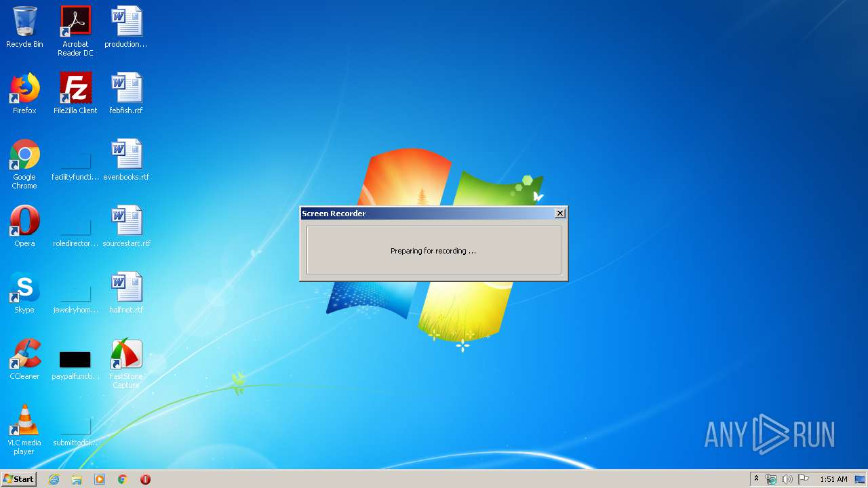
Task: Open the Action Center flag icon
Action: [804, 479]
